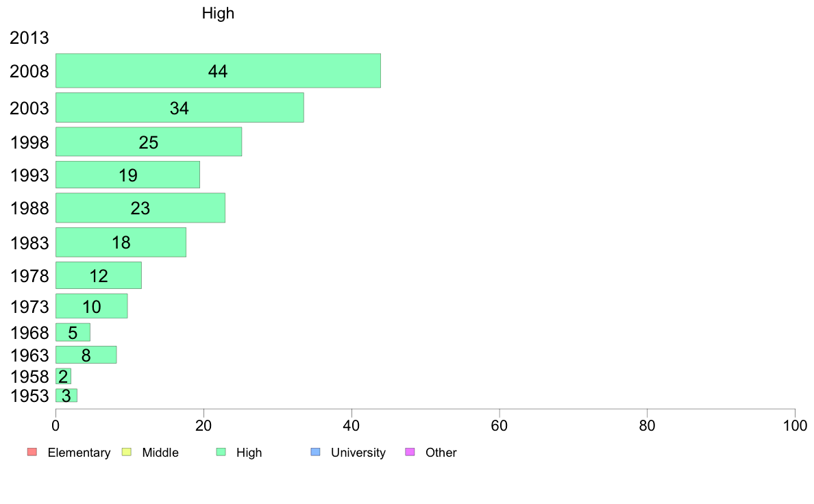Screen dimensions: 814x504
Task: Click the Other magenta legend swatch
Action: [410, 452]
